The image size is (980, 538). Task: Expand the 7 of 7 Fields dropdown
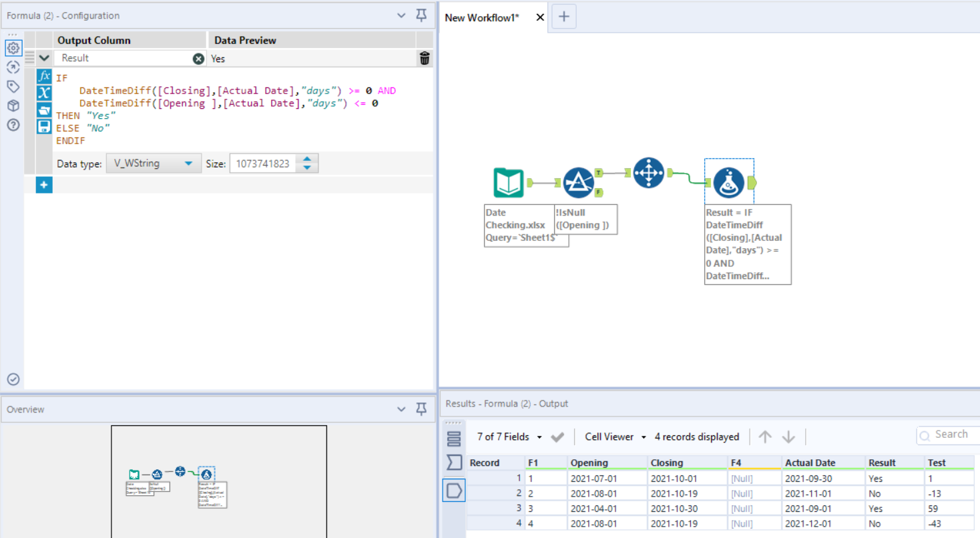pos(509,437)
